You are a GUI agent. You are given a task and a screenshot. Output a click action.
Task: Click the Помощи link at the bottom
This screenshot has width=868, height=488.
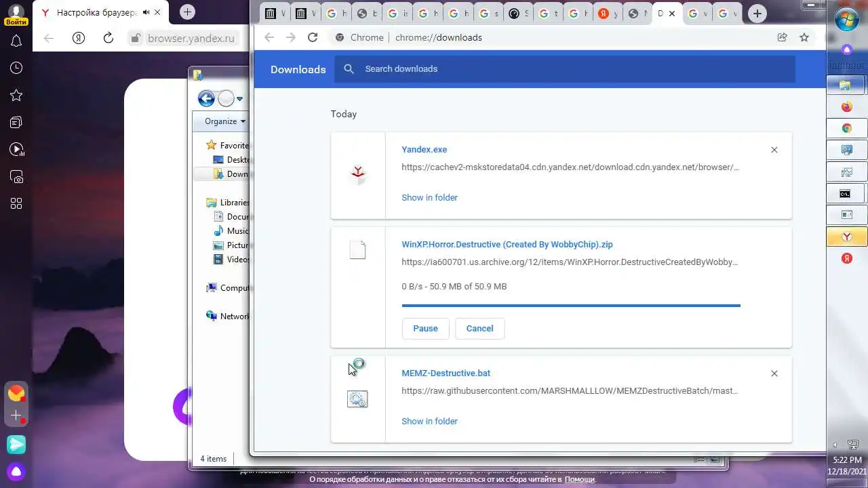580,479
